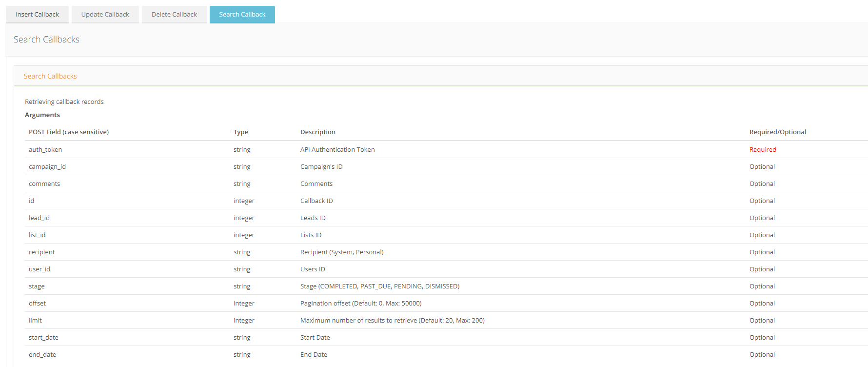Image resolution: width=868 pixels, height=367 pixels.
Task: Click the orange Search Callbacks panel heading
Action: (x=50, y=76)
